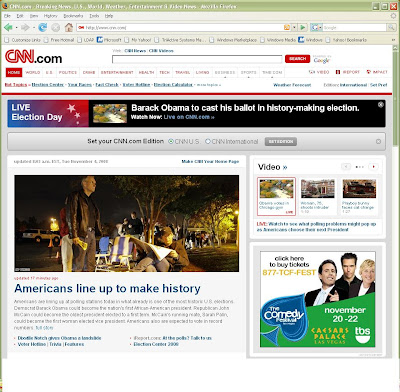Click the CNN.com logo
Viewport: 400px width, 392px height.
point(34,57)
